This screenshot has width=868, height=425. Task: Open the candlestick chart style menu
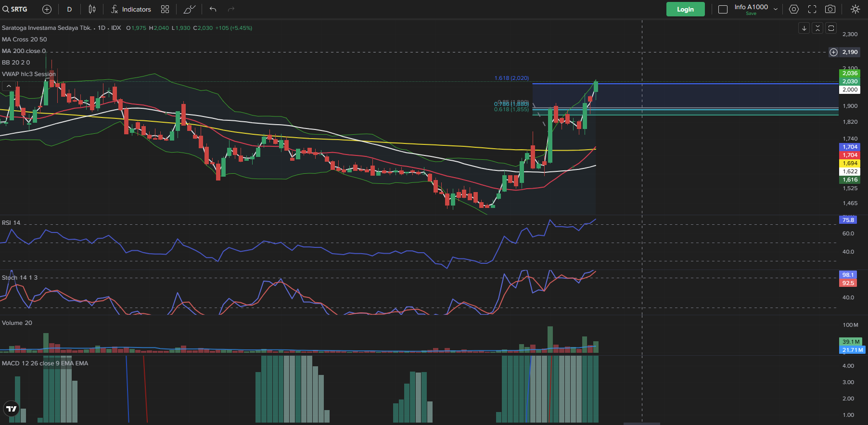[92, 9]
